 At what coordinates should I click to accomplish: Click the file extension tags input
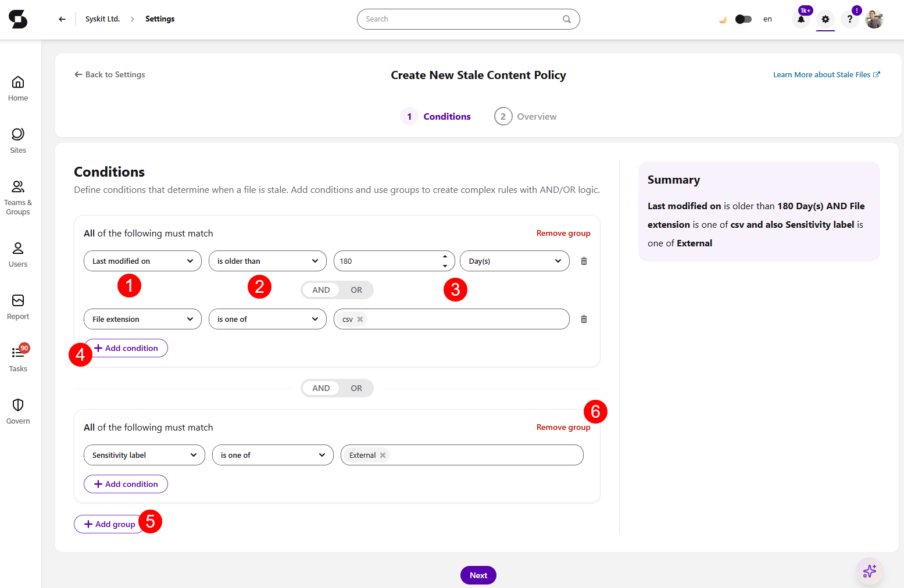(452, 319)
